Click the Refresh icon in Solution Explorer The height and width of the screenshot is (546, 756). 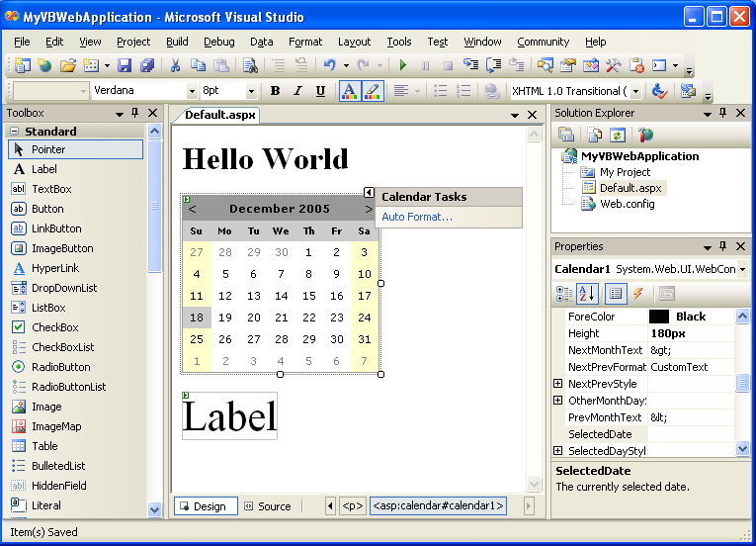pyautogui.click(x=617, y=136)
